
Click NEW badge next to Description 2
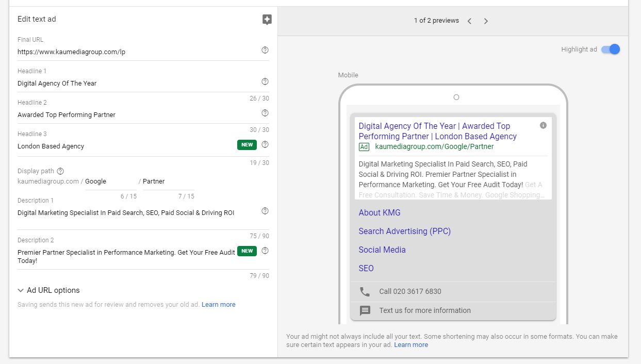click(247, 251)
